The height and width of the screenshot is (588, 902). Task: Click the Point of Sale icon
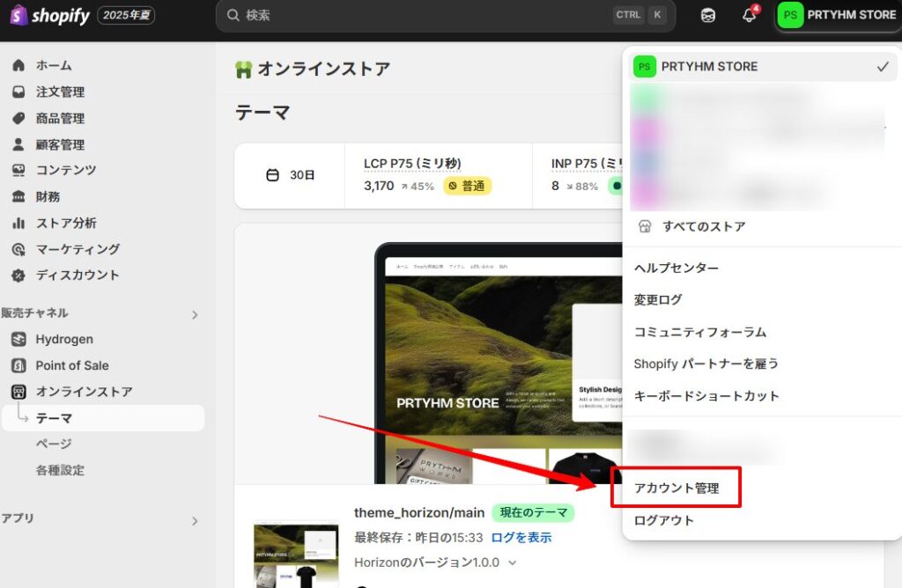(18, 365)
